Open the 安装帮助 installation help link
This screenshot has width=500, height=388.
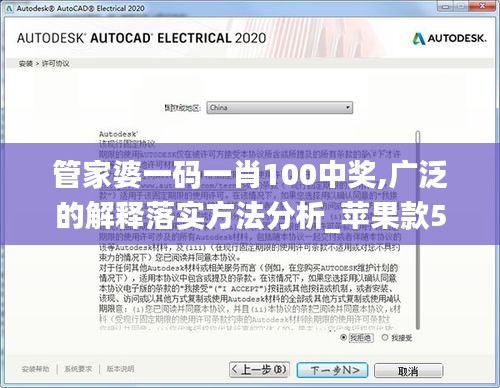pyautogui.click(x=35, y=369)
